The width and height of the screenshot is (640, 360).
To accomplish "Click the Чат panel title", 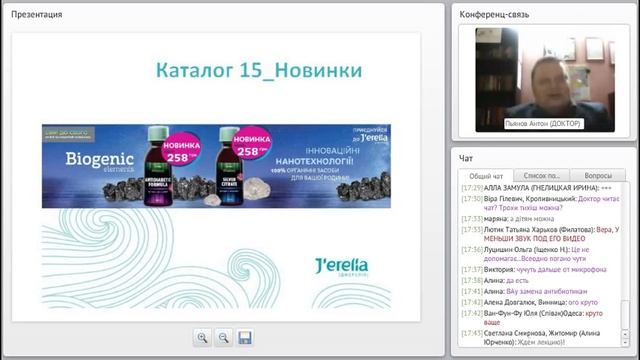I will point(466,158).
